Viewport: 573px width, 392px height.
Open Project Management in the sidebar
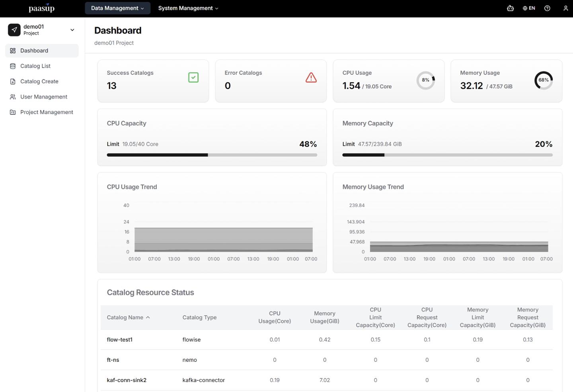point(42,112)
